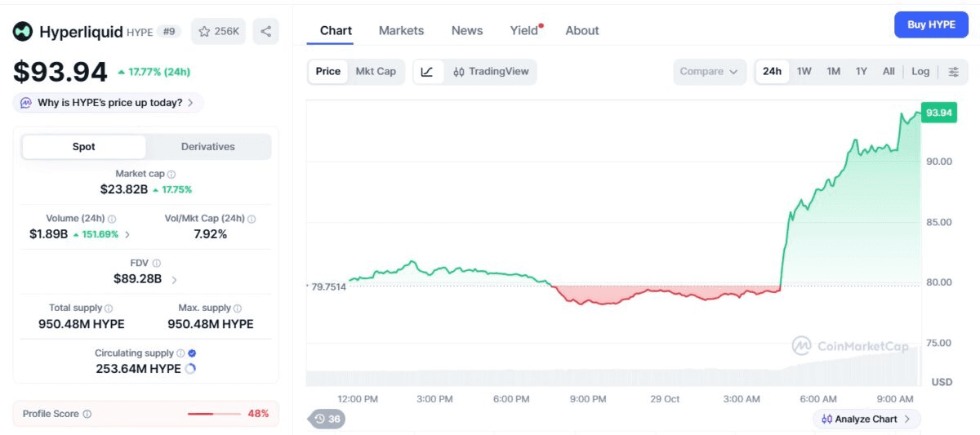Select the All time range
The image size is (980, 435).
(x=889, y=72)
